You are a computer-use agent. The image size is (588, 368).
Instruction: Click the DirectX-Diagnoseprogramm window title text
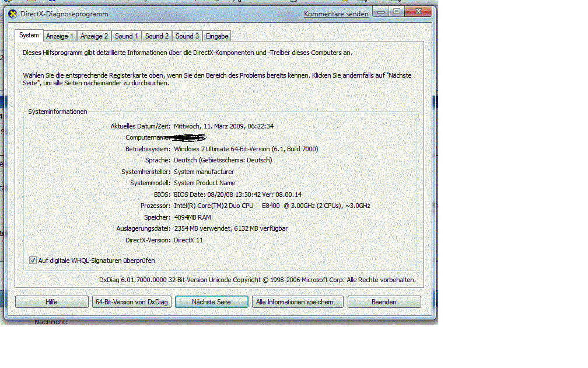[64, 14]
